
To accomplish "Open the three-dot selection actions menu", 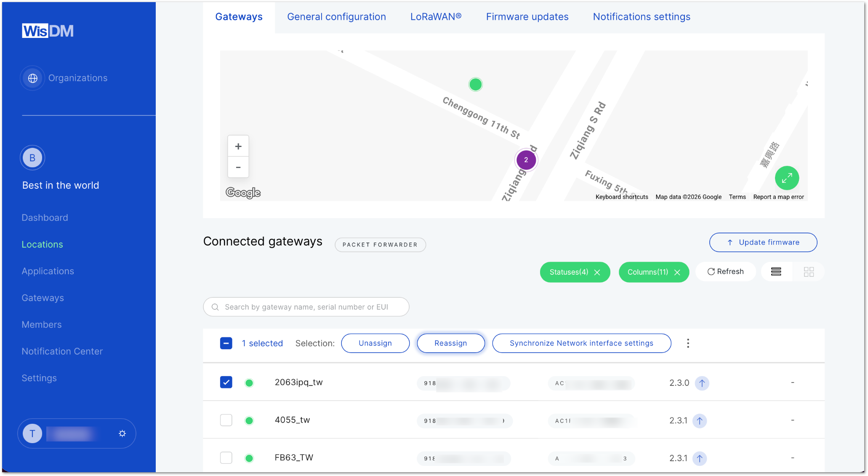I will coord(688,343).
